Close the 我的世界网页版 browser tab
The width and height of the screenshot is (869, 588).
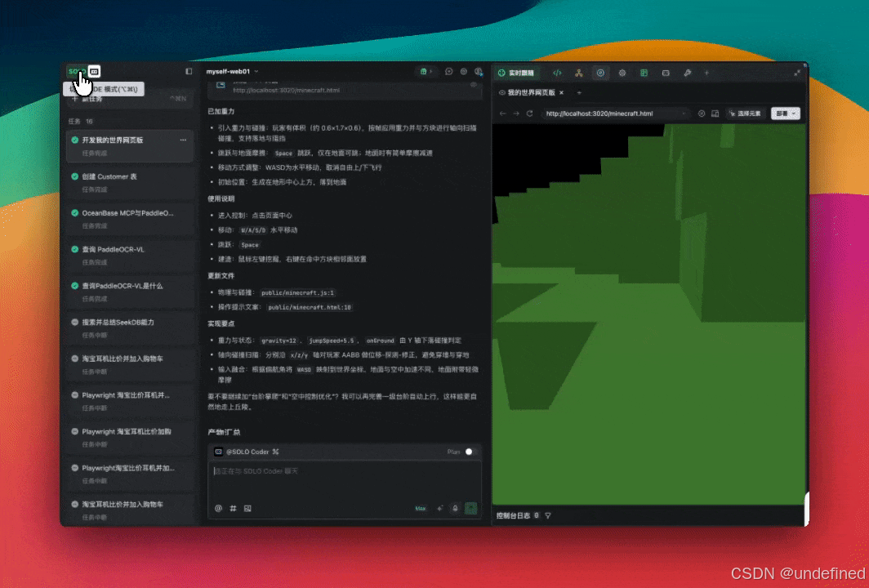(561, 92)
